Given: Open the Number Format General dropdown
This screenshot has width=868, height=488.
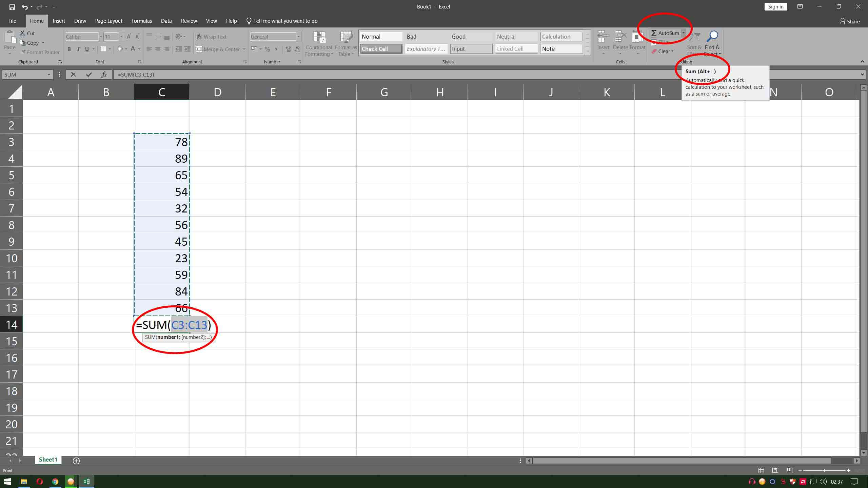Looking at the screenshot, I should coord(298,37).
